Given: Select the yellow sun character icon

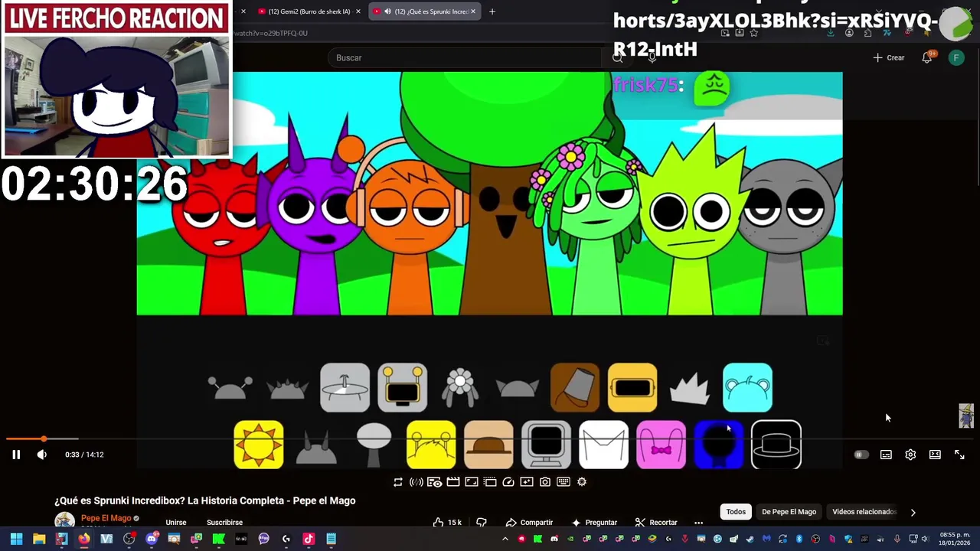Looking at the screenshot, I should pyautogui.click(x=259, y=445).
